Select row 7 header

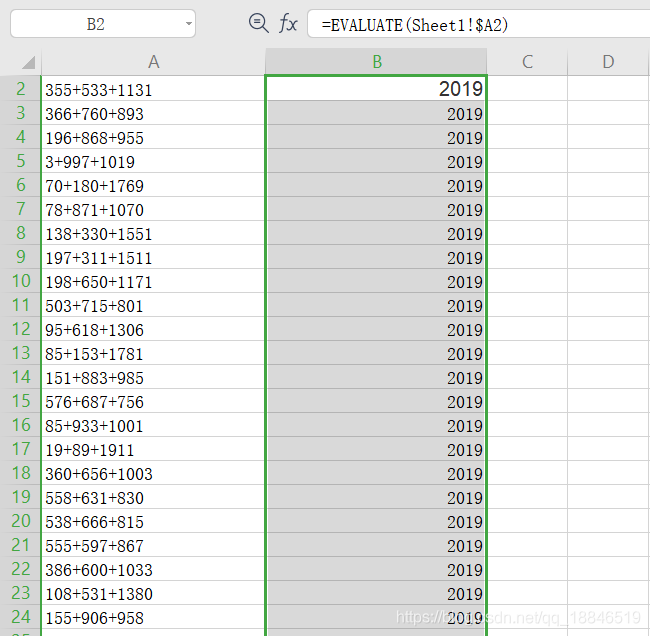click(x=21, y=209)
